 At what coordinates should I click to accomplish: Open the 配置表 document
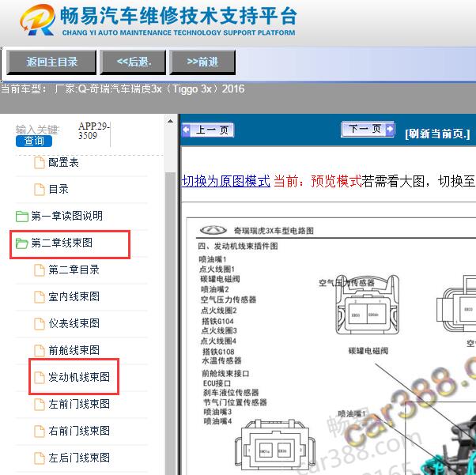[x=63, y=162]
